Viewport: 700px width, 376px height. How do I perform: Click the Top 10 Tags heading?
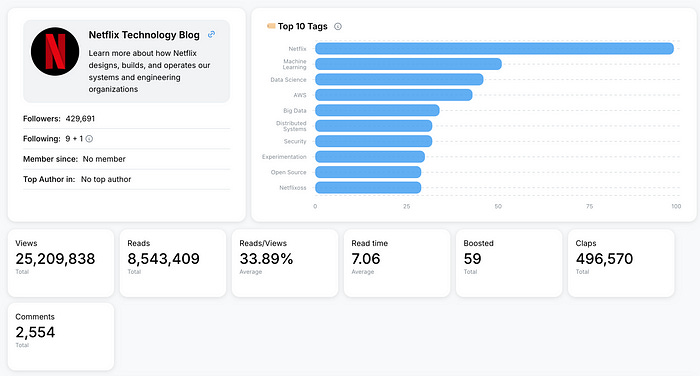(x=303, y=26)
